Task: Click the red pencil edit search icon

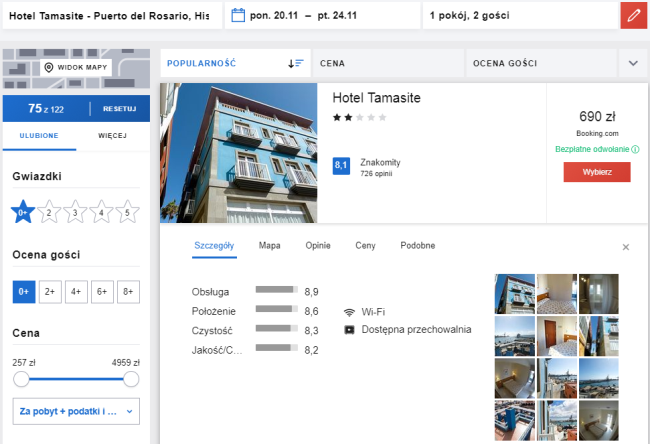Action: [x=634, y=16]
